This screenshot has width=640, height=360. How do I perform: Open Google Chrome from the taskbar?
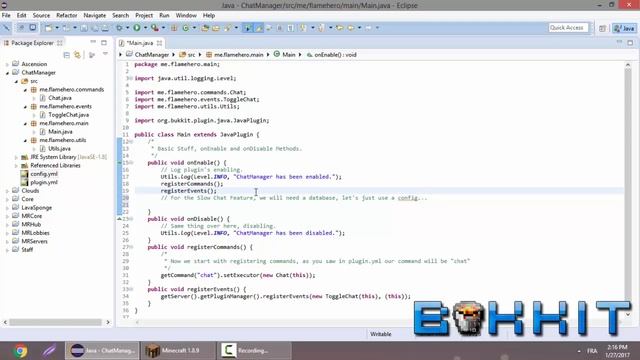coord(20,351)
